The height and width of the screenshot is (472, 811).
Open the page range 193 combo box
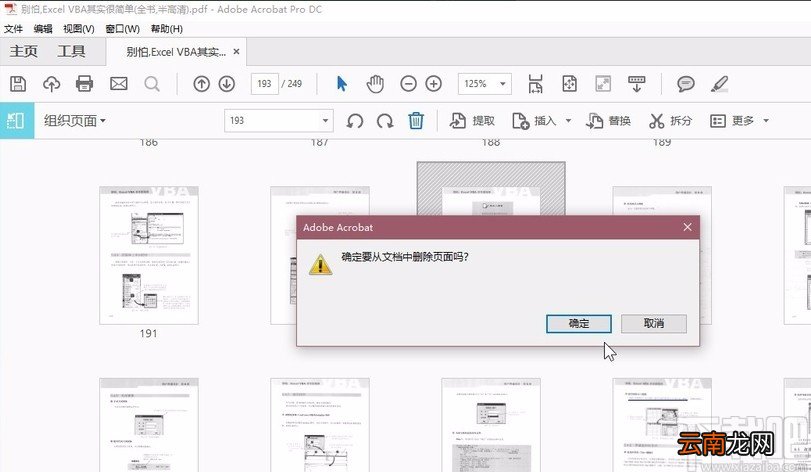click(x=279, y=121)
